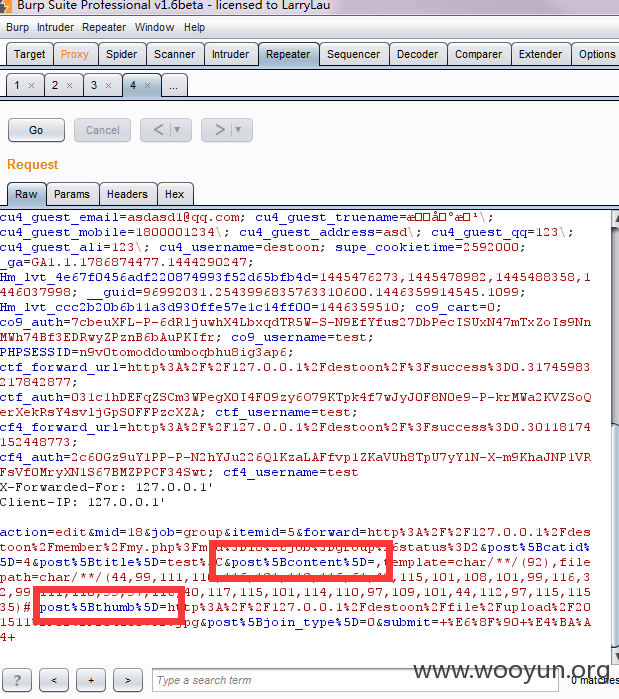Click the Go button to send request
The image size is (619, 699).
point(36,130)
